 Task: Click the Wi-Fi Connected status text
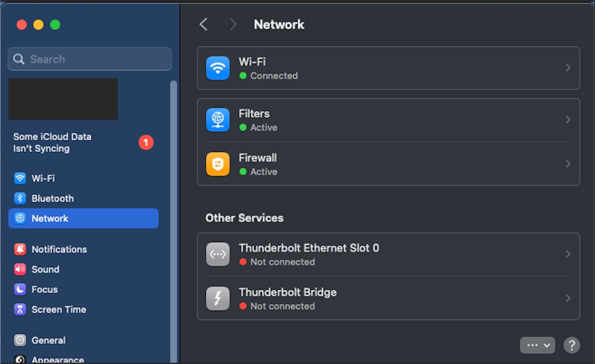(273, 75)
